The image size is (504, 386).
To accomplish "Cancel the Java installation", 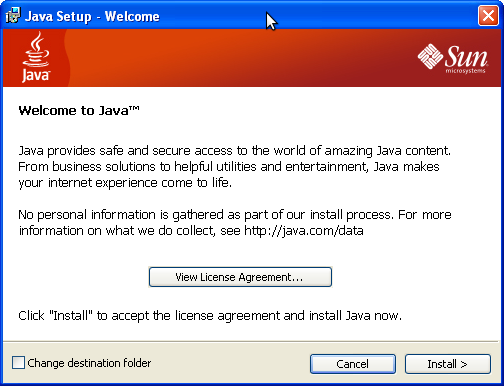I will point(353,364).
